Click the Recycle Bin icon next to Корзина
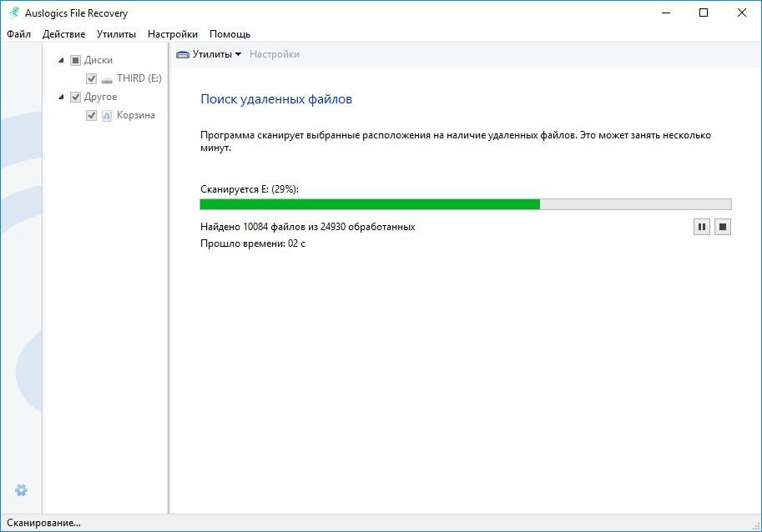 [107, 116]
